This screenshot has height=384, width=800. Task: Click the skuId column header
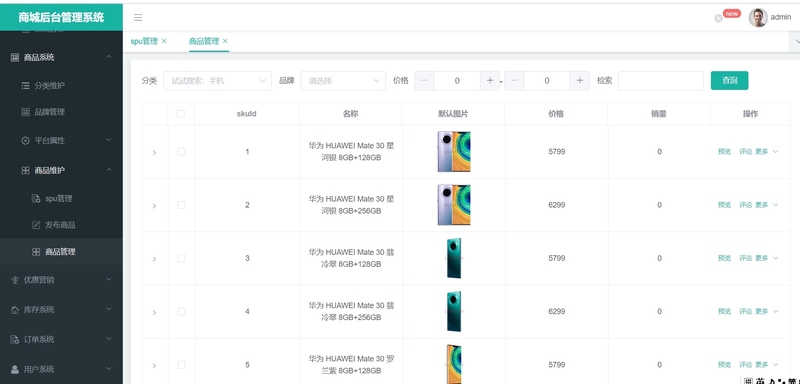click(x=246, y=114)
